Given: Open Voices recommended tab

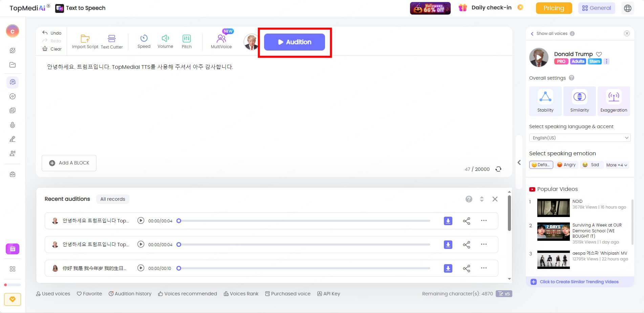Looking at the screenshot, I should [188, 294].
